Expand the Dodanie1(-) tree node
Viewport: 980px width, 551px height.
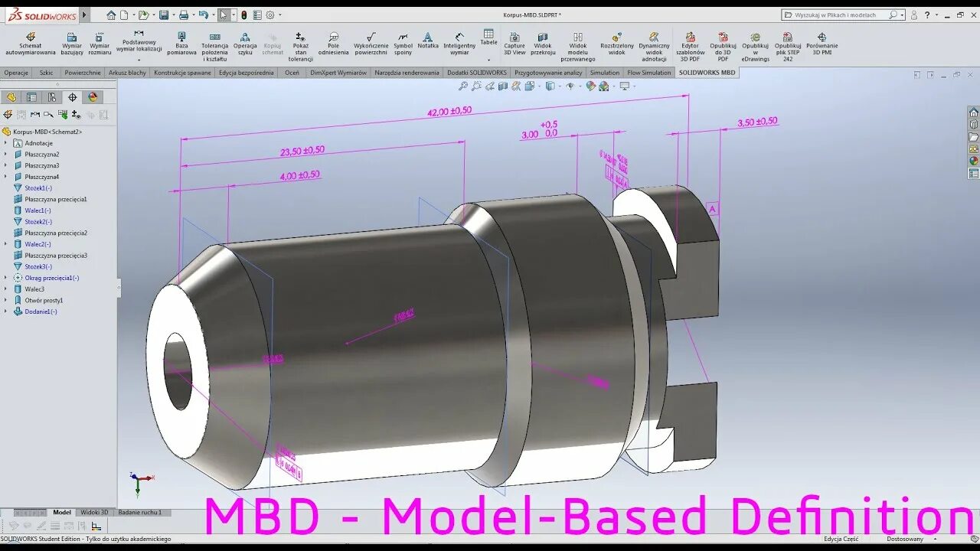[5, 311]
